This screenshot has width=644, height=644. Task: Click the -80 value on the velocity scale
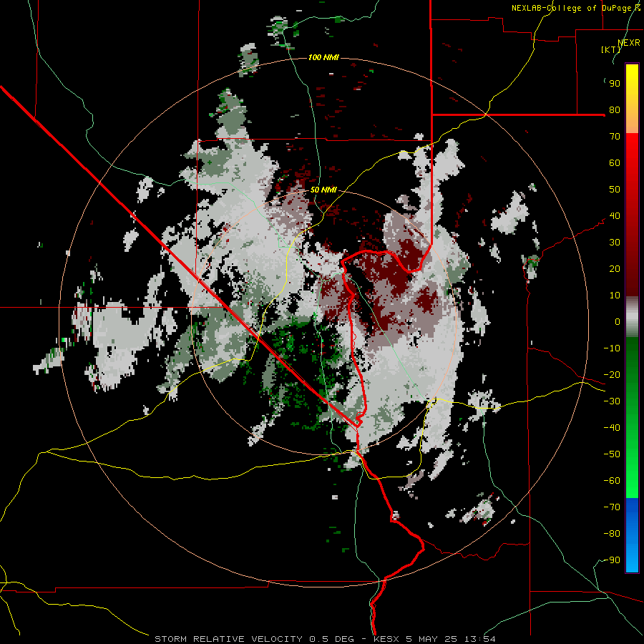(612, 534)
